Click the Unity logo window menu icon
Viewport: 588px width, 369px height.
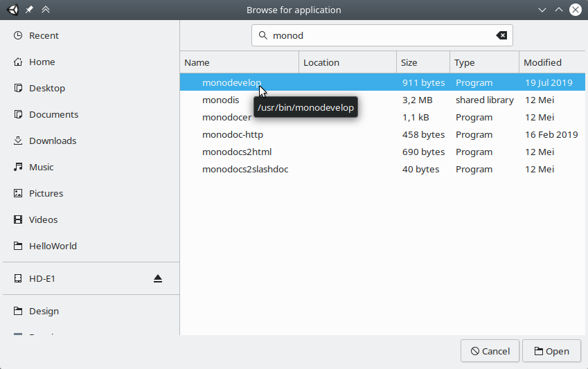coord(12,10)
